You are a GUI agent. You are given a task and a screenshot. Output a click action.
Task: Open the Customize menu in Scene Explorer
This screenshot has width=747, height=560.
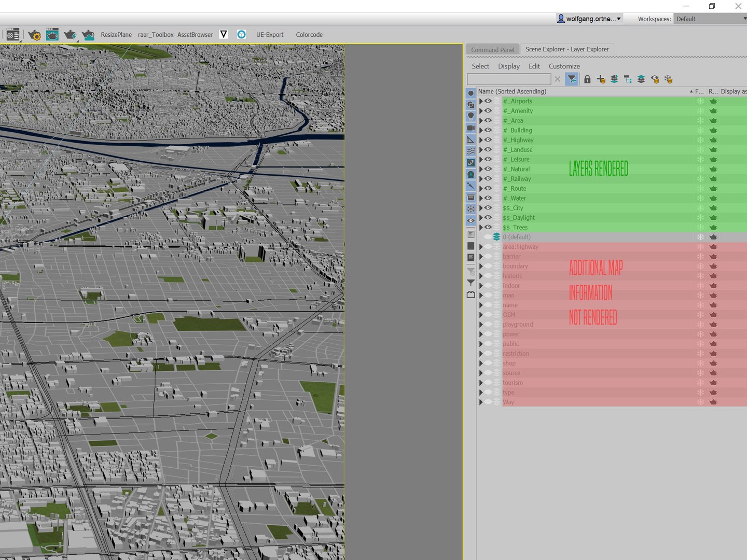coord(564,66)
